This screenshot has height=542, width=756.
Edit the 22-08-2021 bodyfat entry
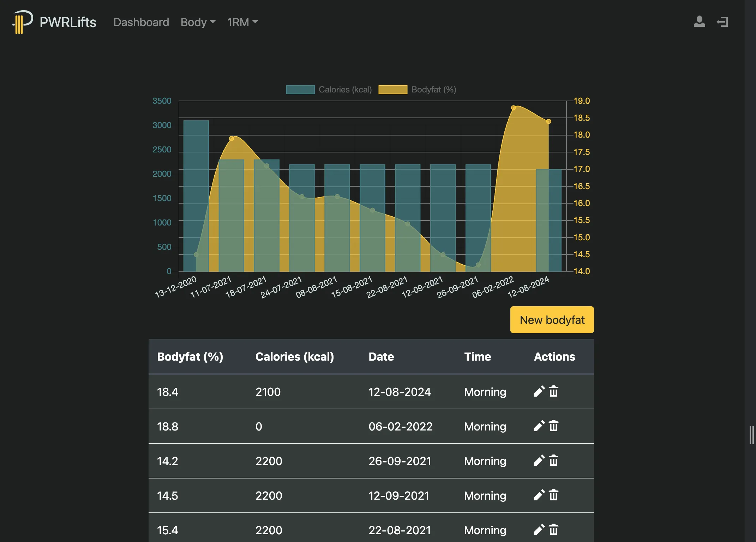point(539,530)
